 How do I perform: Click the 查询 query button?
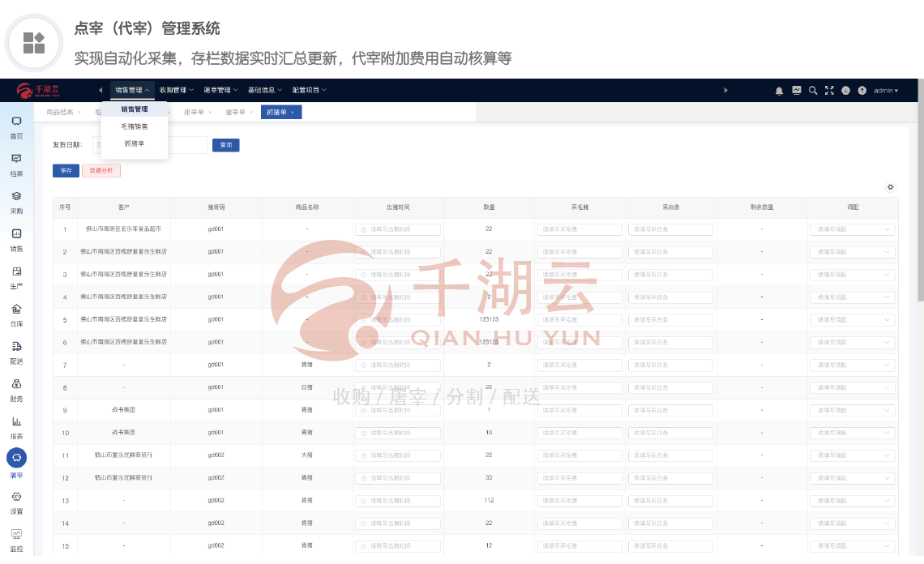click(226, 145)
